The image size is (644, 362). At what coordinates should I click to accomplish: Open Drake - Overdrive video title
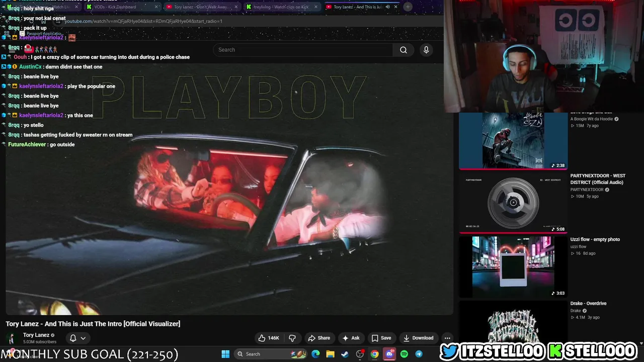pyautogui.click(x=588, y=303)
